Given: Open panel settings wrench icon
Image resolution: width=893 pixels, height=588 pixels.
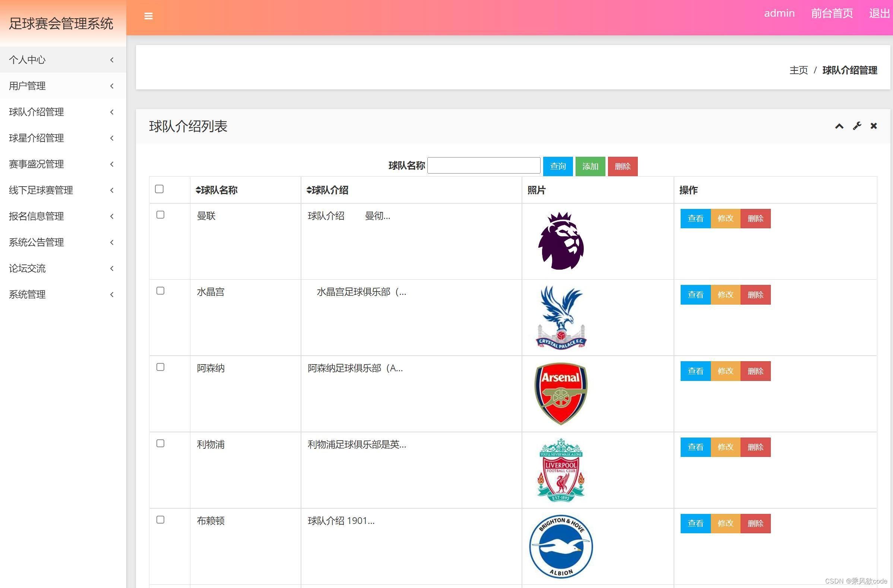Looking at the screenshot, I should click(856, 126).
